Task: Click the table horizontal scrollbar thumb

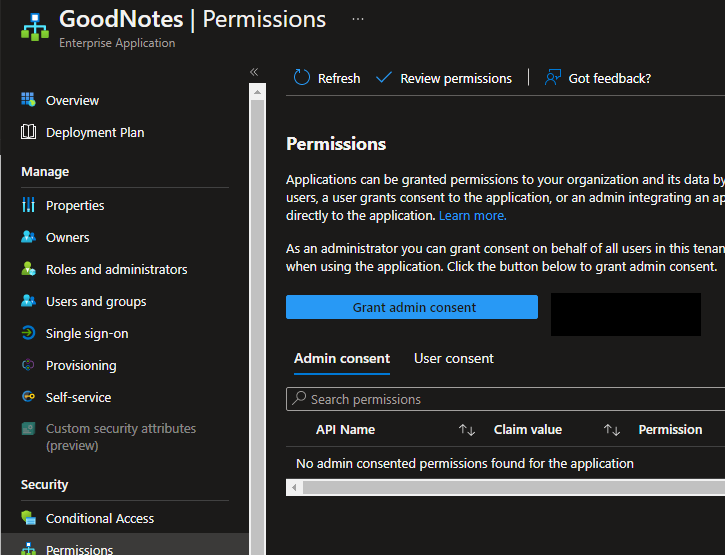Action: (x=514, y=487)
